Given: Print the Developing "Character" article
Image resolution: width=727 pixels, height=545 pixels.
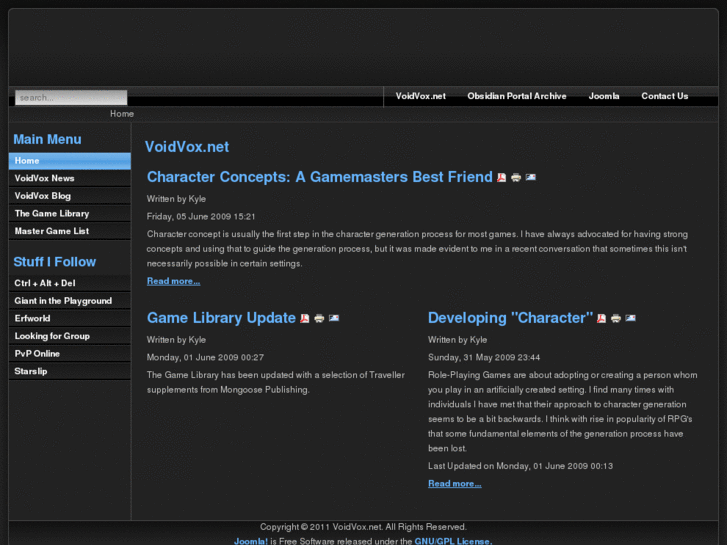Looking at the screenshot, I should click(616, 318).
